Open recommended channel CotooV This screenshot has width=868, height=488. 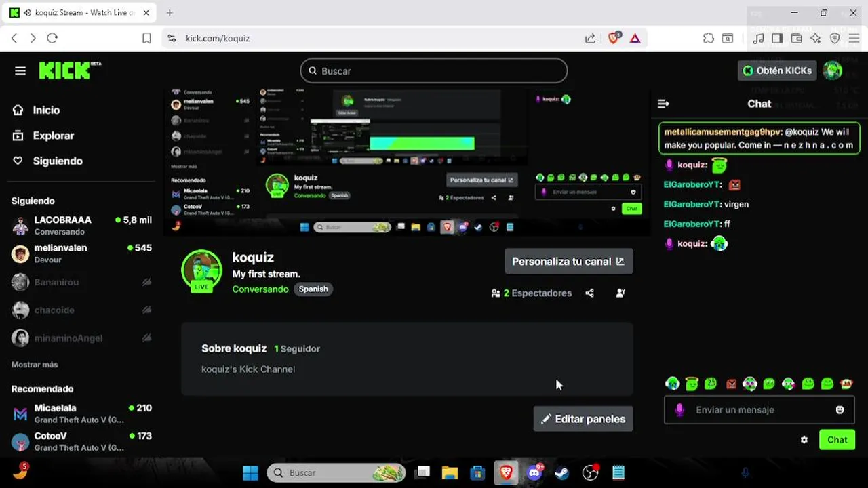[x=81, y=441]
